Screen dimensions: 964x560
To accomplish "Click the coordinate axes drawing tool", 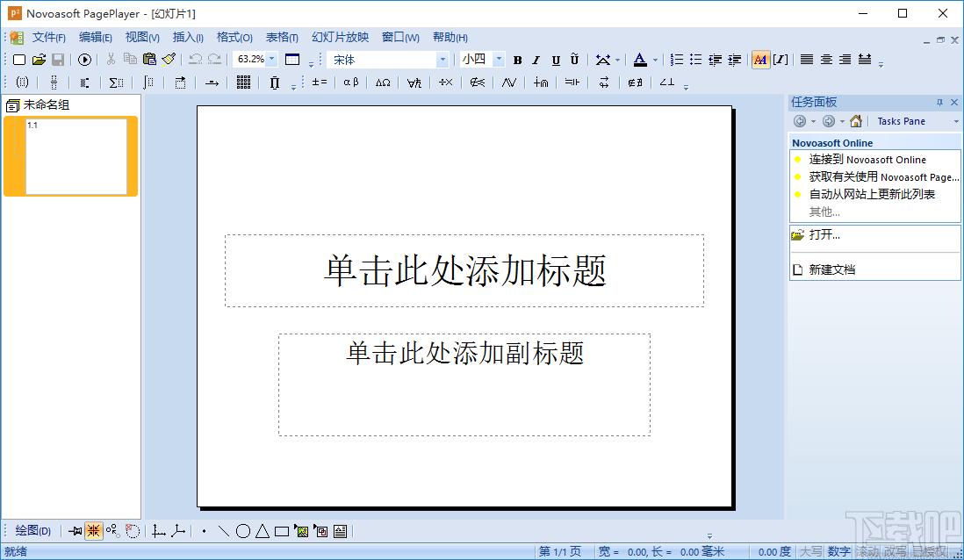I will [159, 531].
